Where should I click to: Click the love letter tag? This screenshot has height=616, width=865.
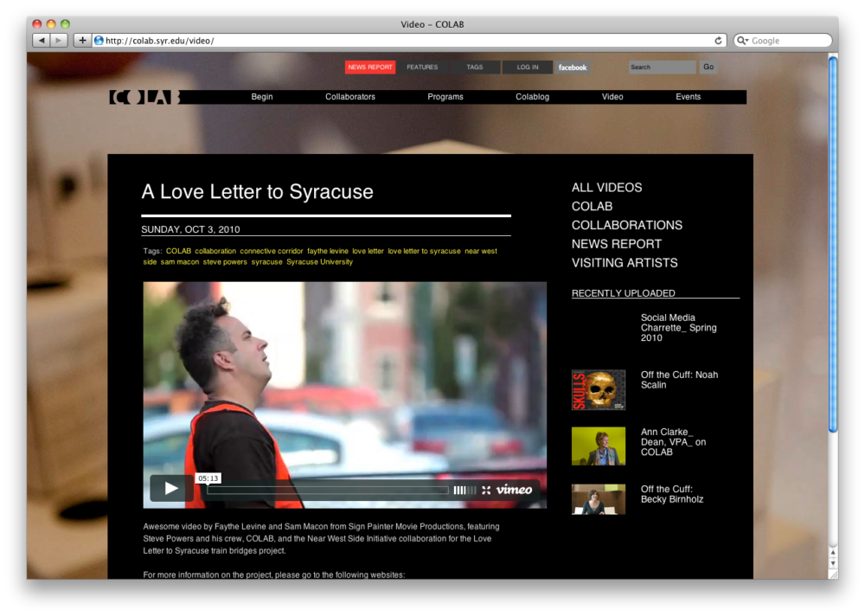[368, 251]
